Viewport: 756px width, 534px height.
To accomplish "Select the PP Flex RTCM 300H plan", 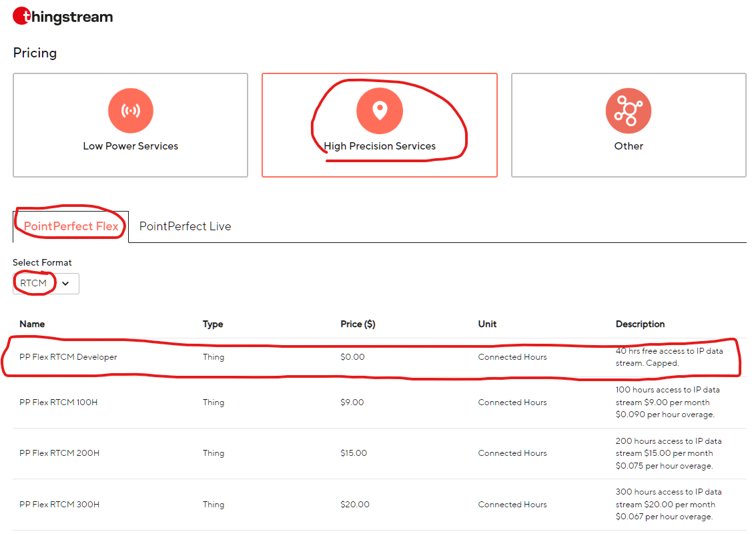I will coord(59,505).
